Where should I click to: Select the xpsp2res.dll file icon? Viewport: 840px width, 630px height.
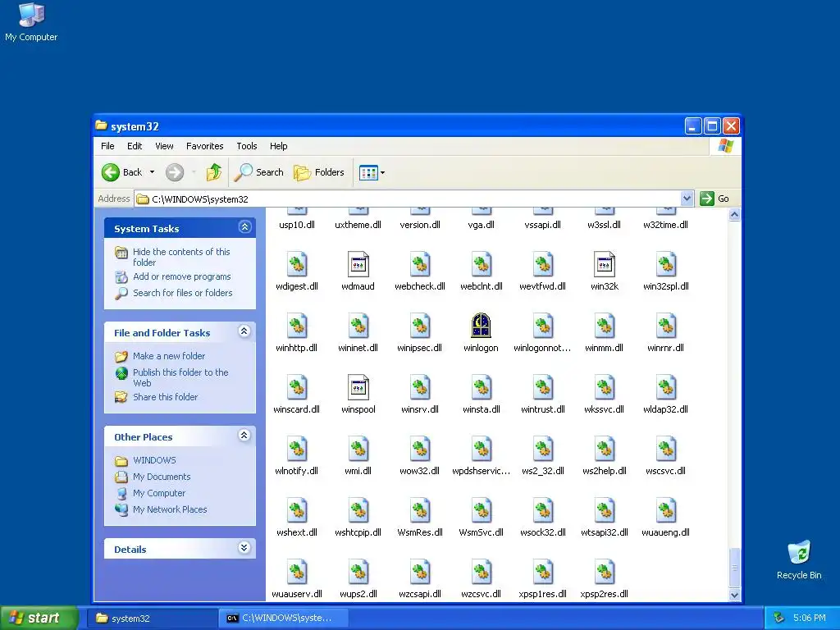pos(605,572)
